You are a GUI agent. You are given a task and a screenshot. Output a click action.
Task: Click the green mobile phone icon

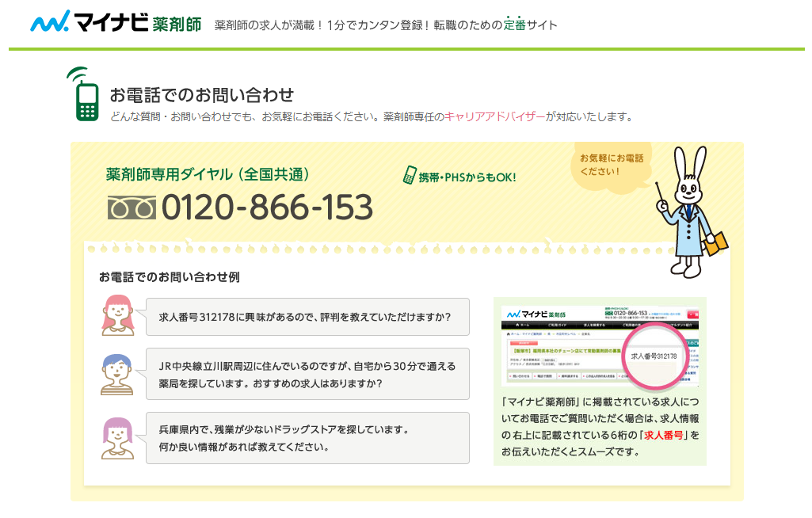coord(83,93)
